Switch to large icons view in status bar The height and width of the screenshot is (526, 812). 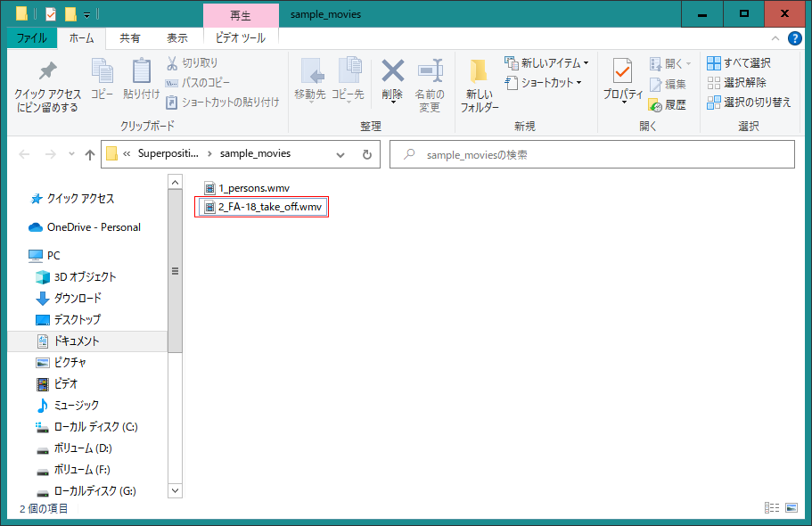pyautogui.click(x=791, y=508)
